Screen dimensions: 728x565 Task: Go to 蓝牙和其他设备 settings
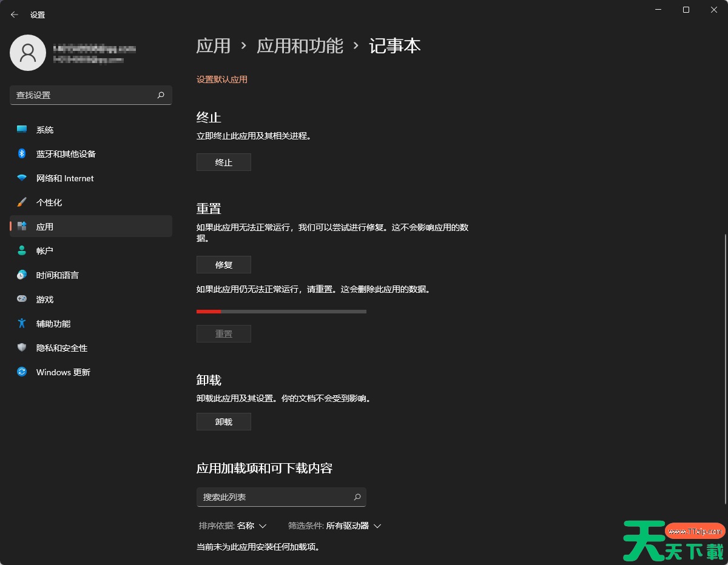(91, 154)
